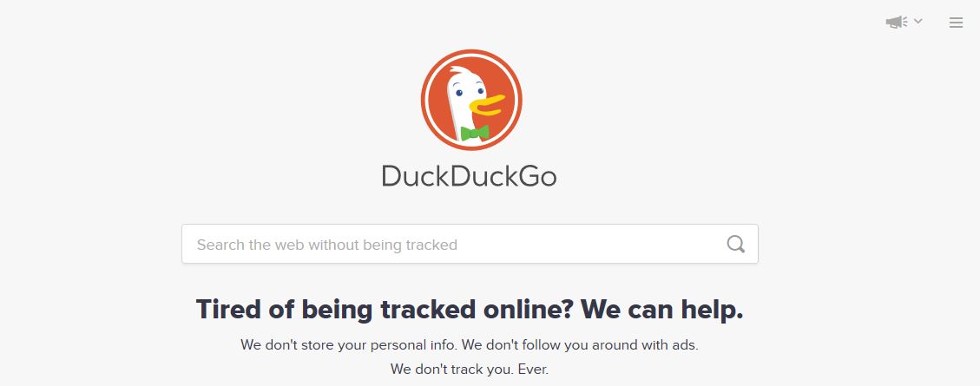The height and width of the screenshot is (386, 980).
Task: Click the megaphone announcements icon
Action: pyautogui.click(x=897, y=22)
